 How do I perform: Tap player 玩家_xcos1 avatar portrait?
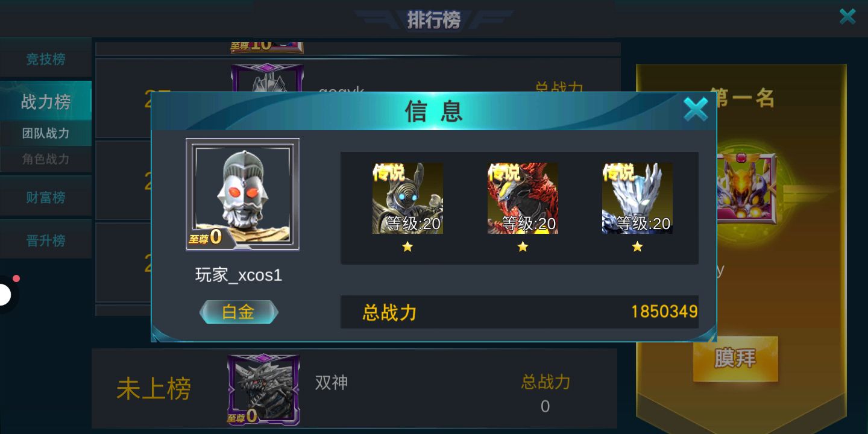(x=242, y=194)
